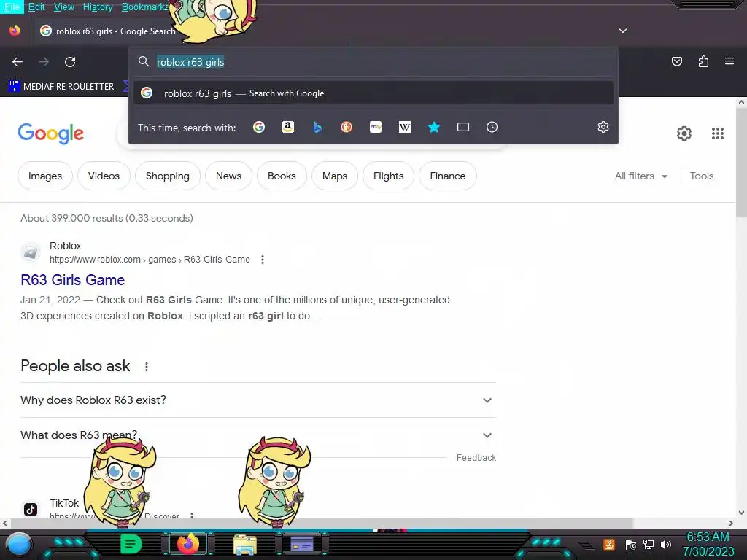The width and height of the screenshot is (747, 560).
Task: Click the roblox.com games URL breadcrumb
Action: point(150,260)
